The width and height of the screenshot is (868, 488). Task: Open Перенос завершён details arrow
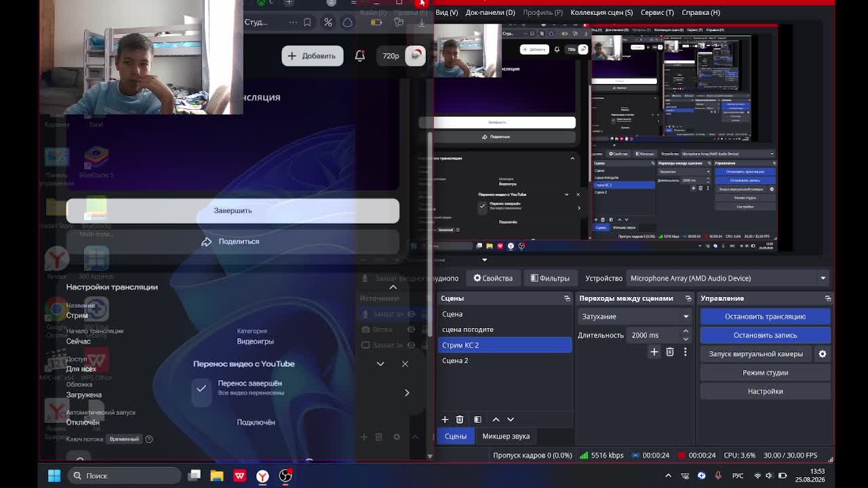coord(407,392)
